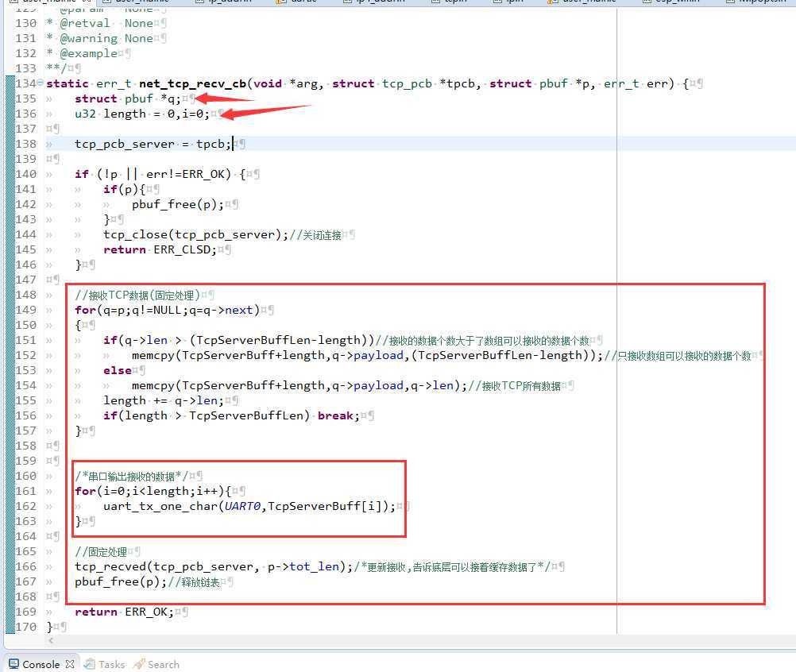Click the 'if (!p || err!=ERR_OK)' condition
This screenshot has width=796, height=672.
click(x=160, y=174)
